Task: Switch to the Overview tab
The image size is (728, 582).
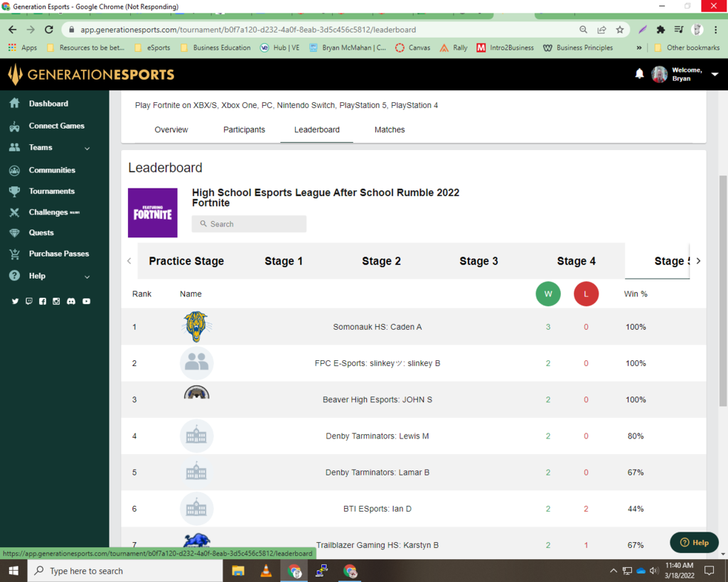Action: point(171,130)
